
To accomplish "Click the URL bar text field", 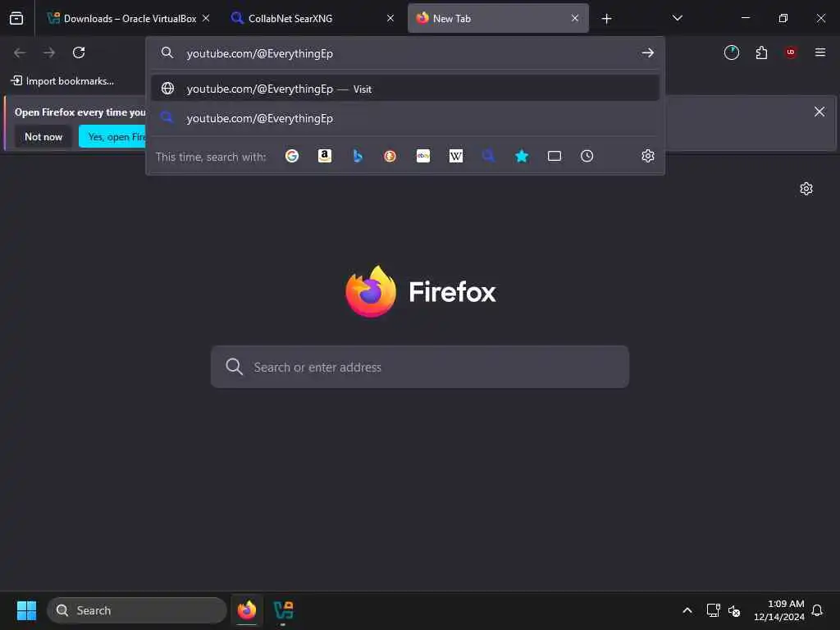I will coord(407,53).
